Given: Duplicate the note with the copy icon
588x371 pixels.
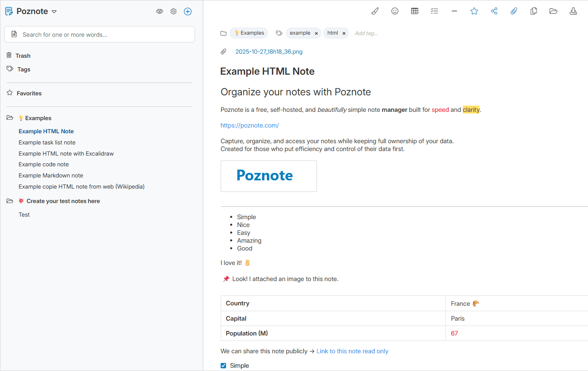Looking at the screenshot, I should click(533, 11).
